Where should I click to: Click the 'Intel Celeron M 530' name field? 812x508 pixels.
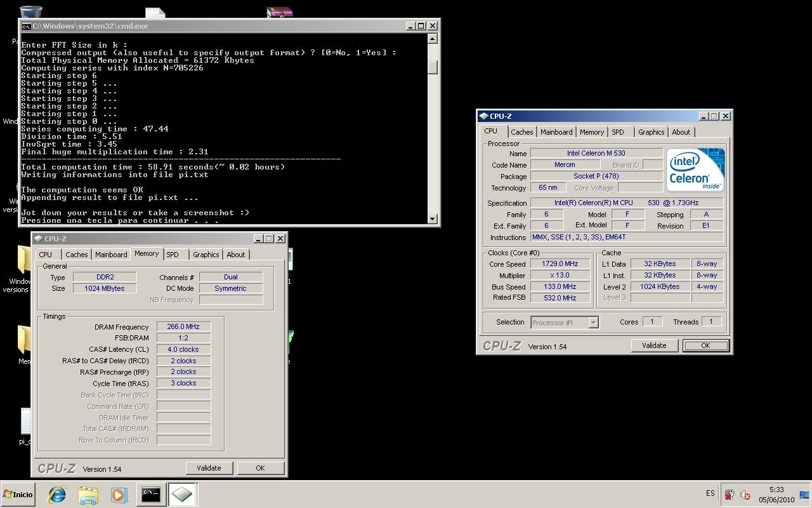[x=596, y=153]
